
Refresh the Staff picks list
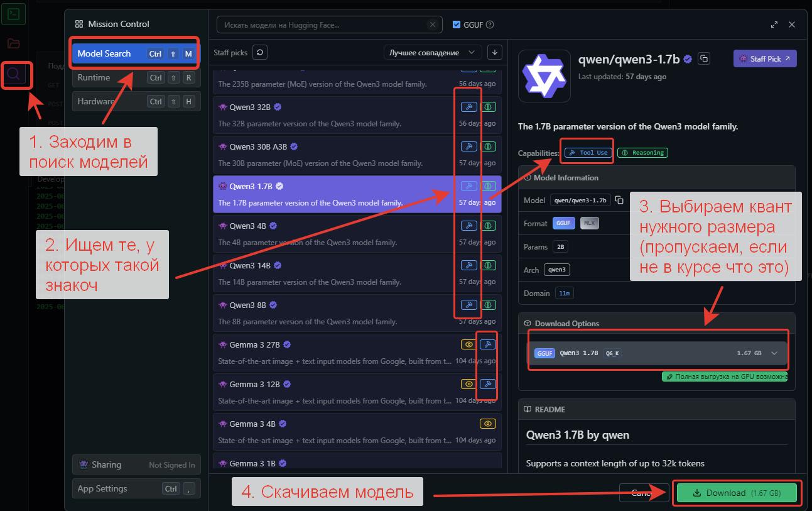(x=260, y=52)
